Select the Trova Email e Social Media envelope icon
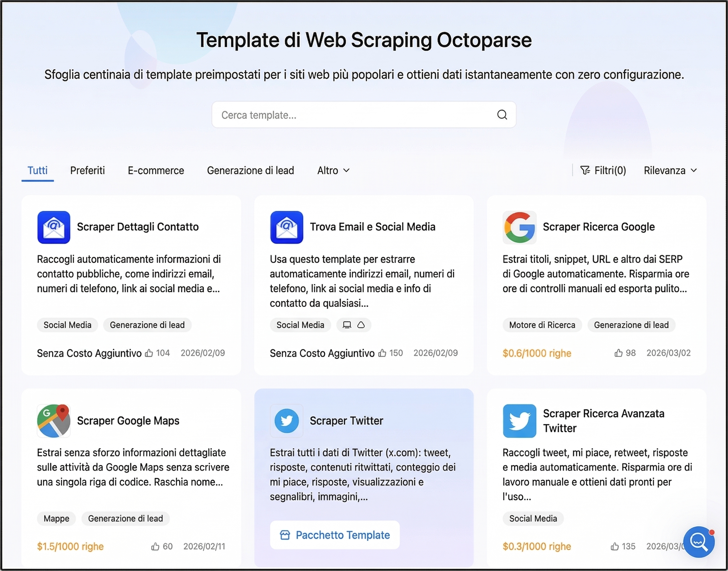The height and width of the screenshot is (571, 728). pos(286,227)
